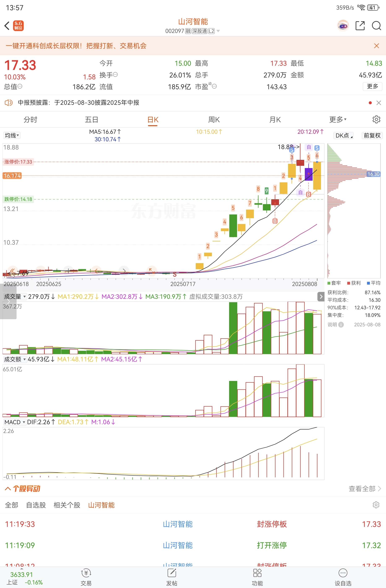Open chart settings gear icon
Screen dimensions: 386x588
pyautogui.click(x=376, y=119)
